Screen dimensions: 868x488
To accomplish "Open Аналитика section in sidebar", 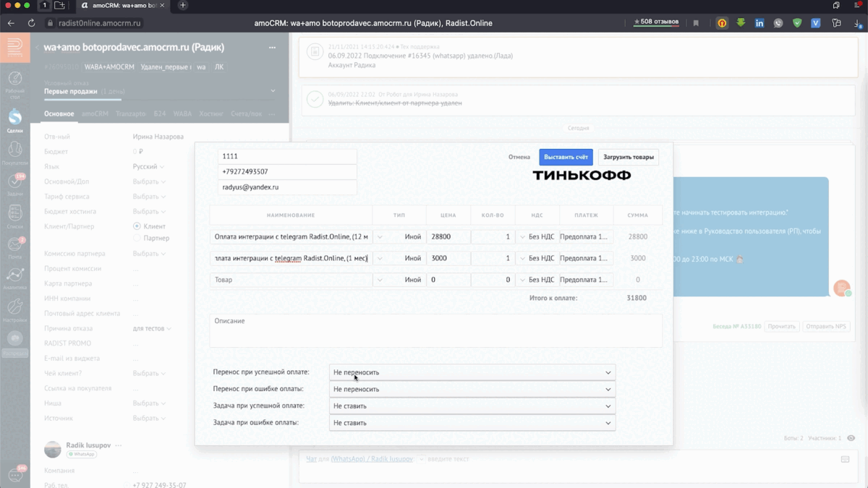I will (14, 279).
